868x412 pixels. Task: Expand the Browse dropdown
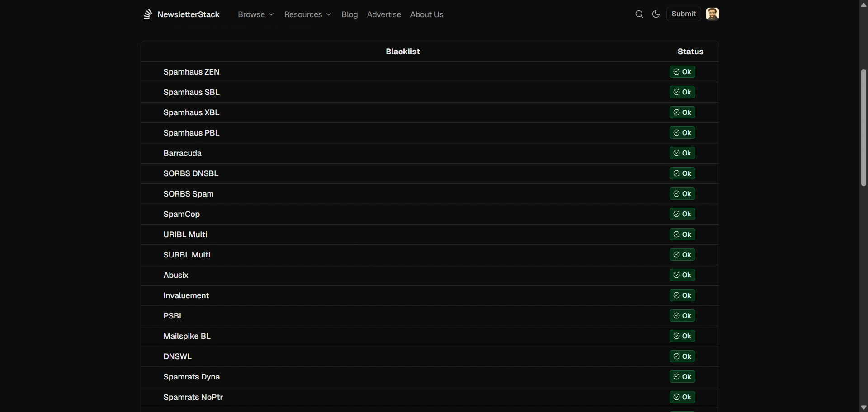255,14
